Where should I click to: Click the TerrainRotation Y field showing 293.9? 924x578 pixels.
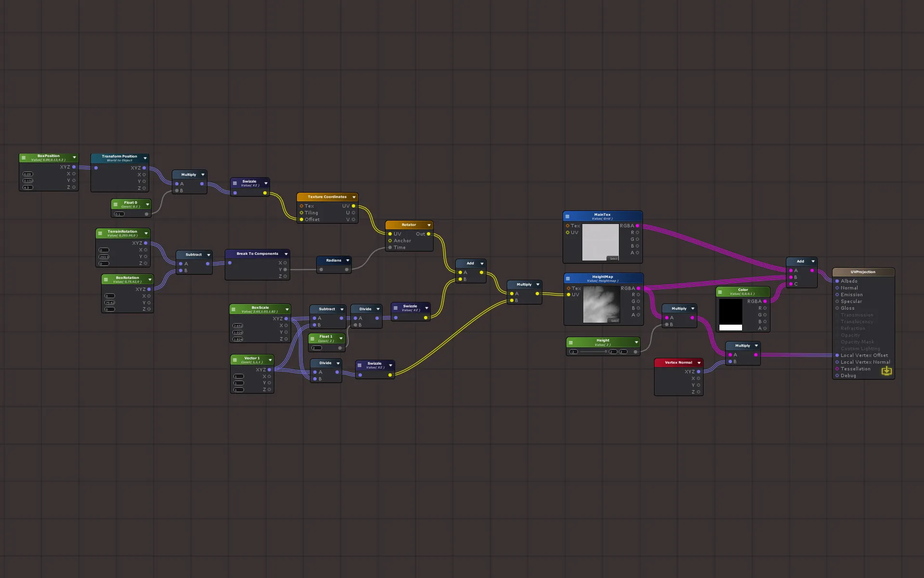point(104,257)
